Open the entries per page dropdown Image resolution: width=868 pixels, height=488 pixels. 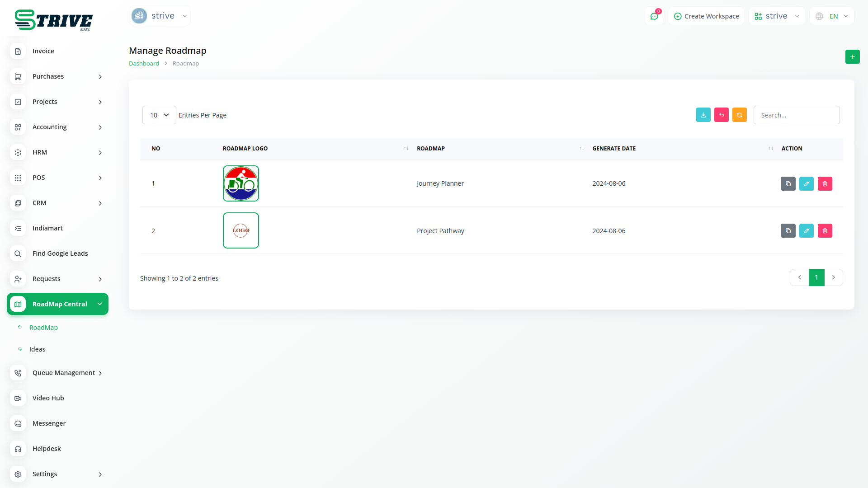tap(159, 115)
